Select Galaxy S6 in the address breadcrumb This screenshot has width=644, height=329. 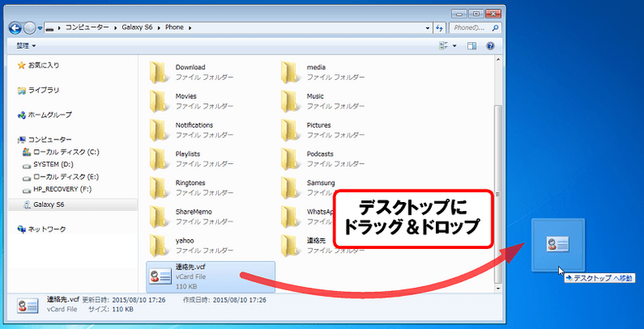click(137, 27)
